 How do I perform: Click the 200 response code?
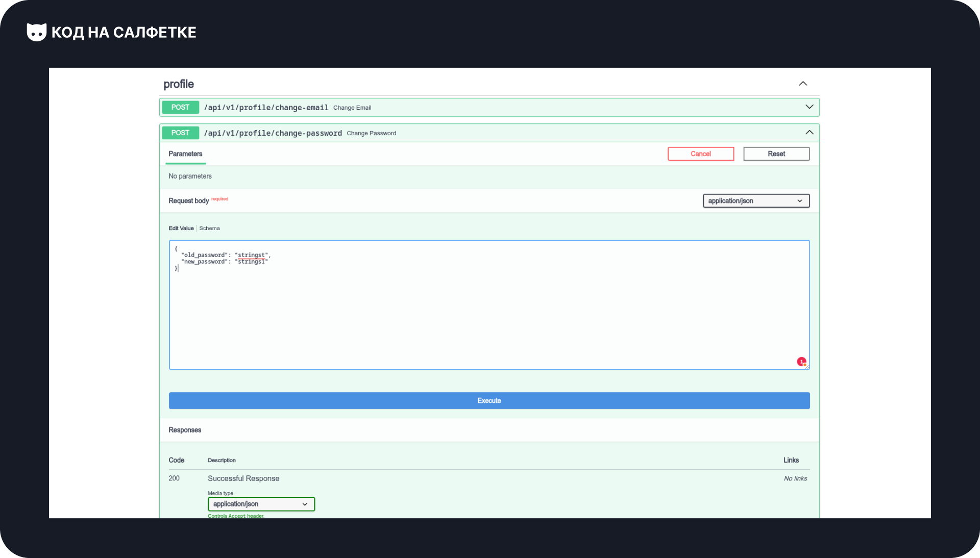(x=174, y=478)
